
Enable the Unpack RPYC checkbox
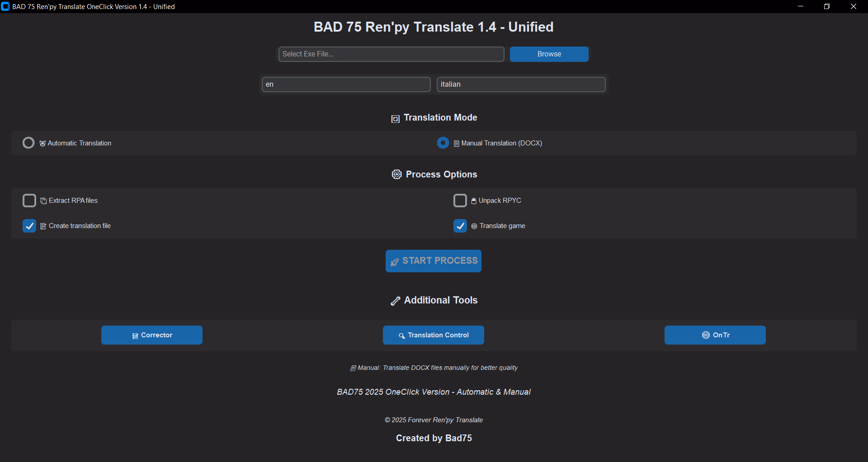460,201
